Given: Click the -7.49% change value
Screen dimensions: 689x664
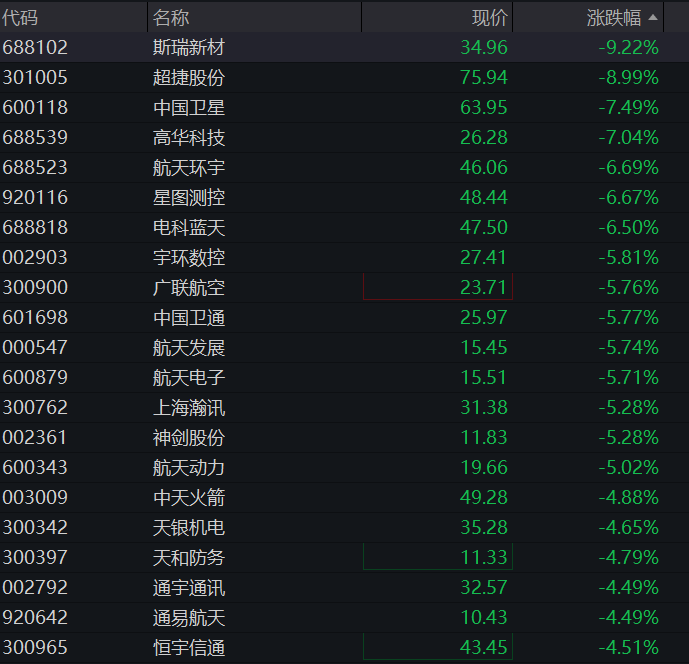Looking at the screenshot, I should point(629,107).
